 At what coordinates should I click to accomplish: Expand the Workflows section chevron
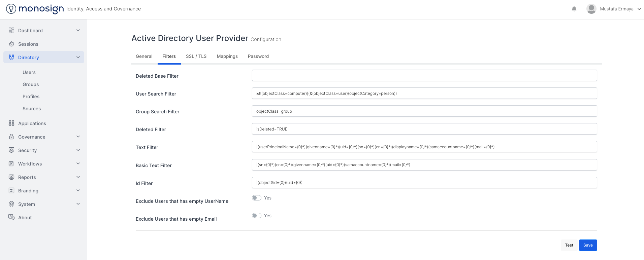[78, 164]
